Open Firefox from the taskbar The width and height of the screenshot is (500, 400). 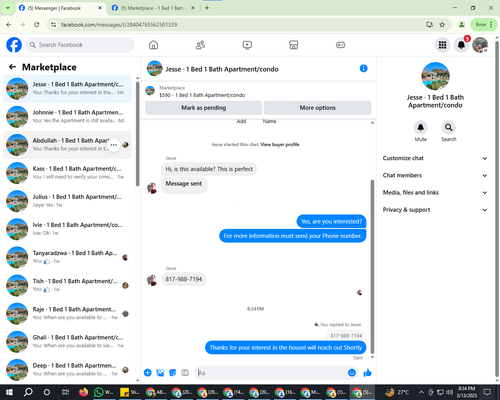[83, 392]
